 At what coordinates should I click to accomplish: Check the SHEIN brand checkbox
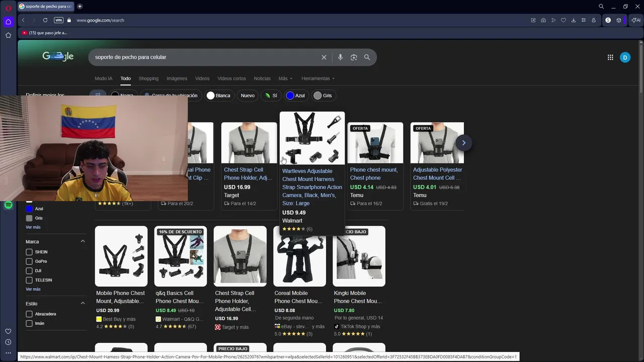(29, 252)
